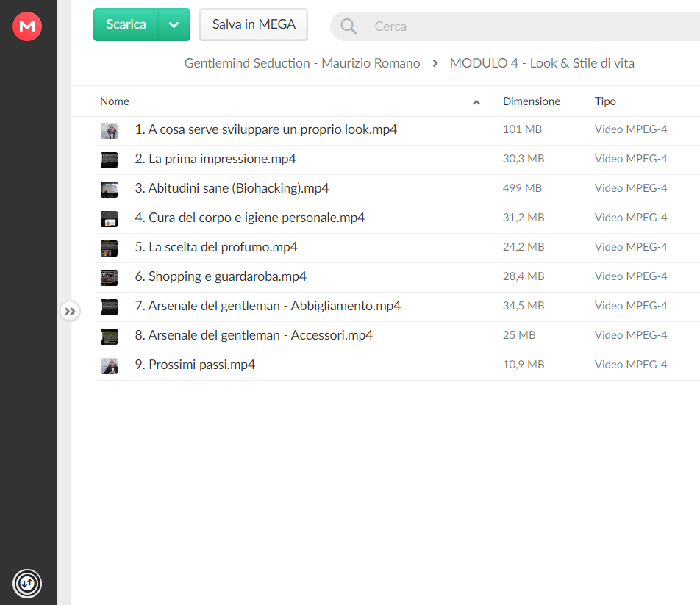Select MODULO 4 breadcrumb item
This screenshot has height=605, width=700.
coord(542,63)
